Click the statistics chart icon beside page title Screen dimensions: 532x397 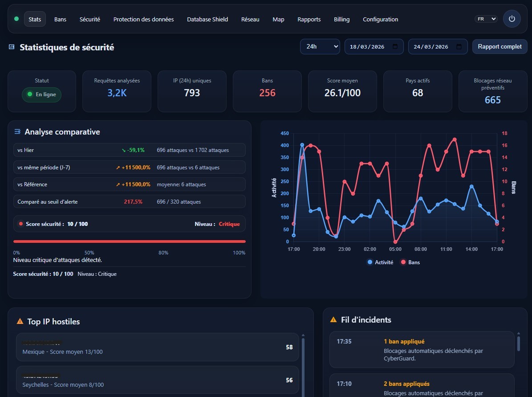click(12, 47)
